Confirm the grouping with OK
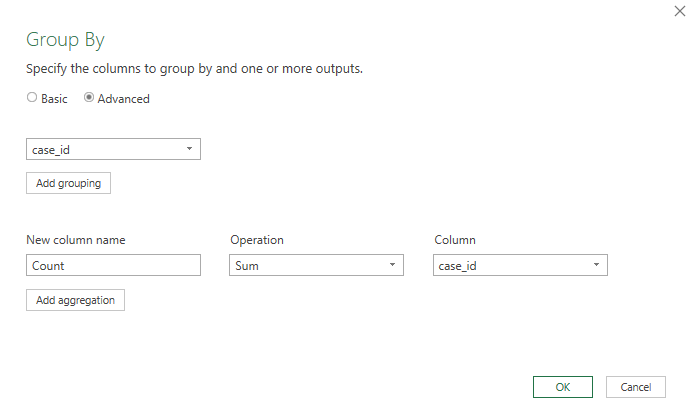This screenshot has width=695, height=416. click(563, 387)
